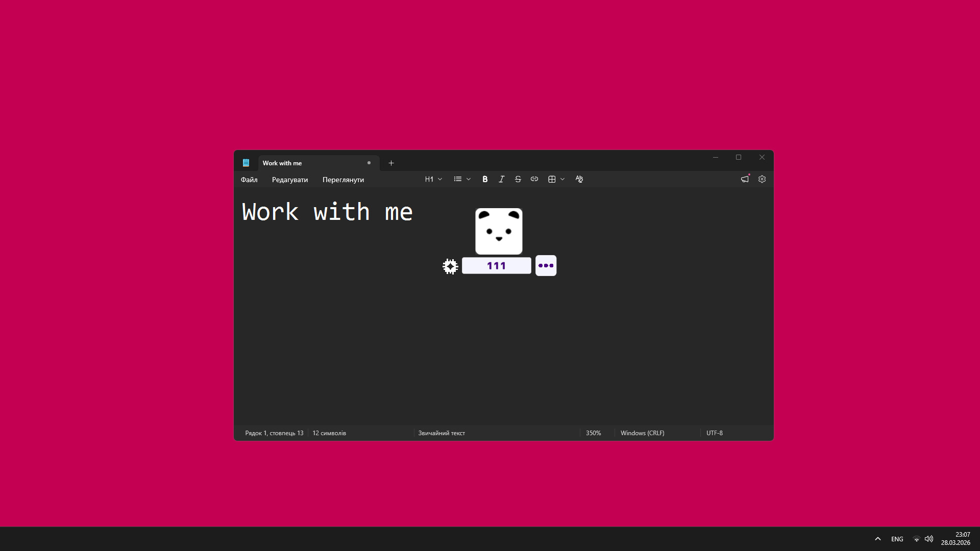Open Notepad settings with the gear icon
This screenshot has width=980, height=551.
coord(762,179)
